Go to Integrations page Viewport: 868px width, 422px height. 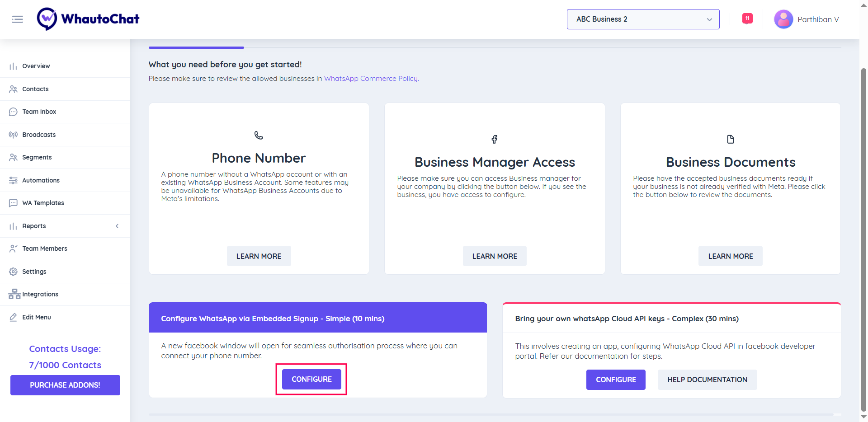pyautogui.click(x=65, y=294)
